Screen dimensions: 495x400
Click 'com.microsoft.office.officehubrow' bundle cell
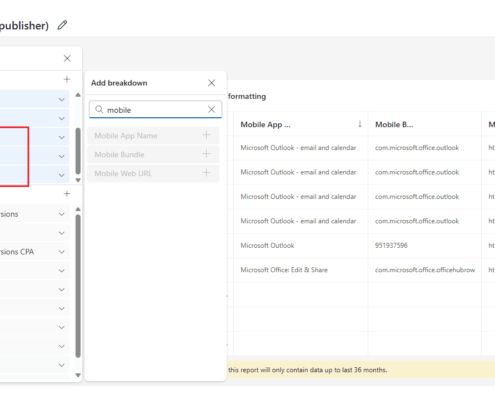425,270
